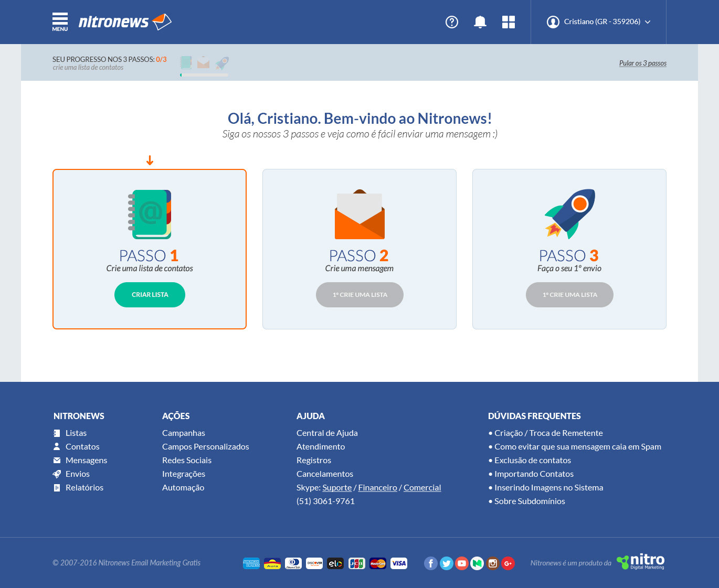Open the Atendimento link
The image size is (719, 588).
(x=321, y=446)
